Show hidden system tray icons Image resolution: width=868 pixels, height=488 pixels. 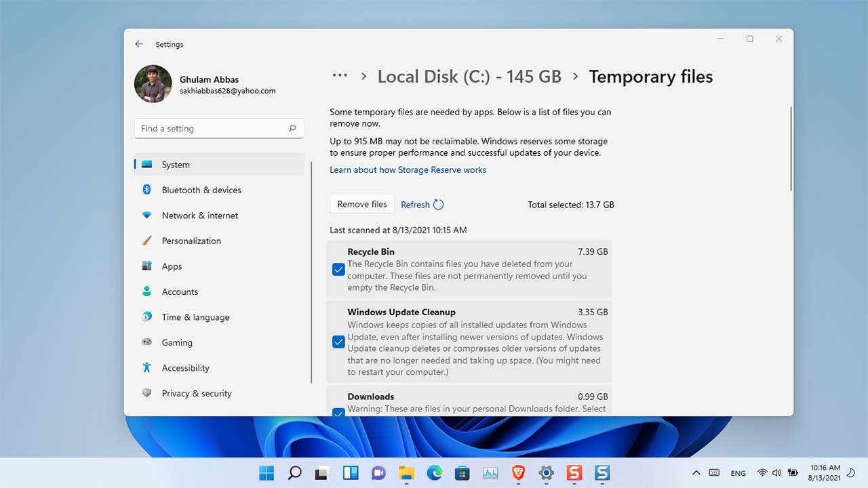coord(696,473)
